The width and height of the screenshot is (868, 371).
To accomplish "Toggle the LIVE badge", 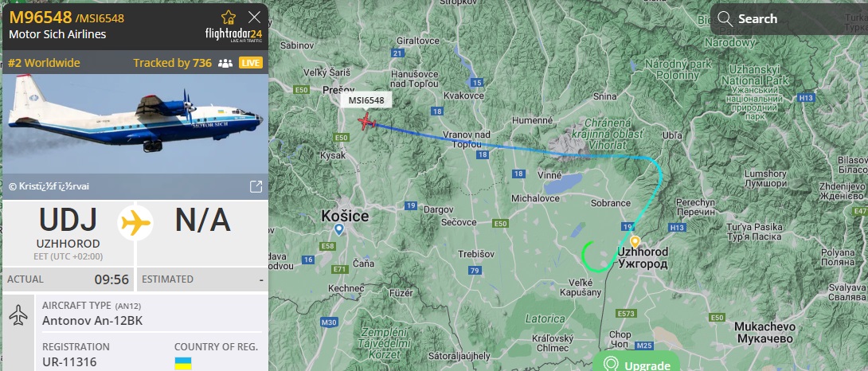I will [251, 63].
